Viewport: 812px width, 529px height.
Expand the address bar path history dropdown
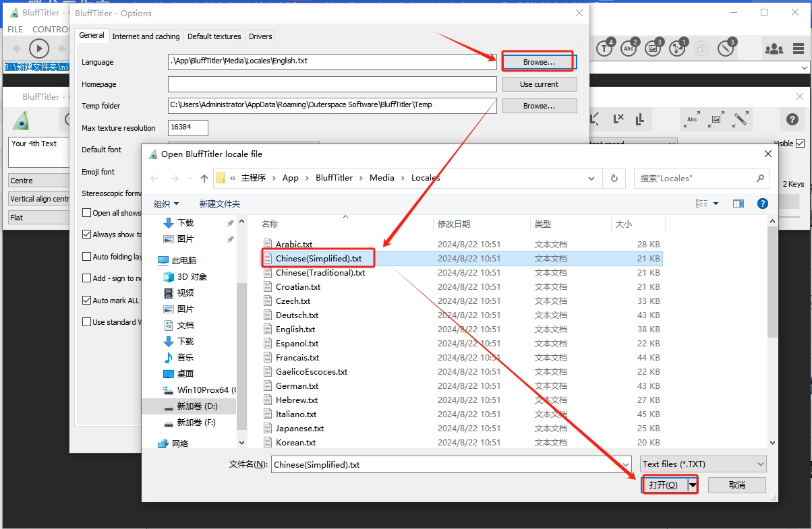click(591, 179)
